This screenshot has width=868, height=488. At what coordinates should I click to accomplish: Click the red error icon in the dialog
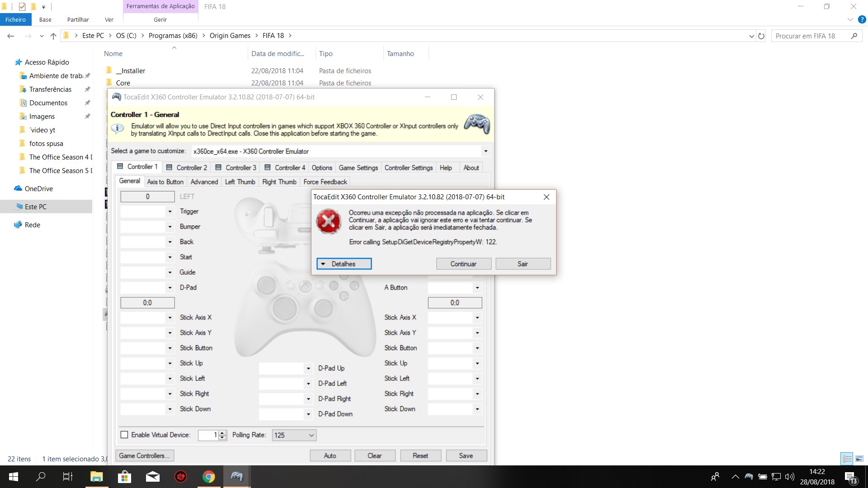(328, 221)
